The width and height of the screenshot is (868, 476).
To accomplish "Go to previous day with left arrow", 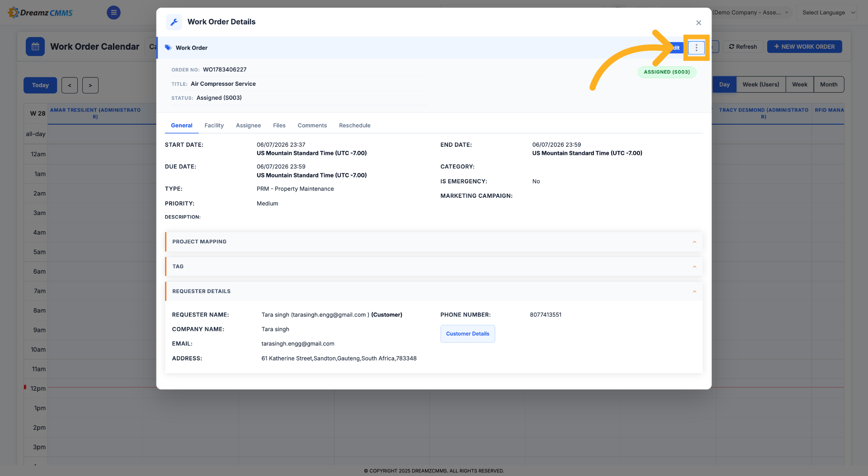I will tap(70, 85).
